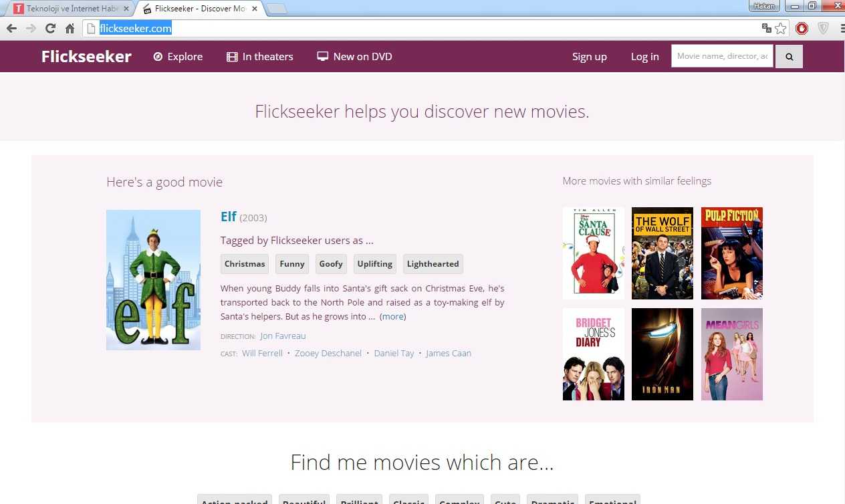Click the 'Find me movies which are...' heading
This screenshot has width=845, height=504.
[422, 462]
